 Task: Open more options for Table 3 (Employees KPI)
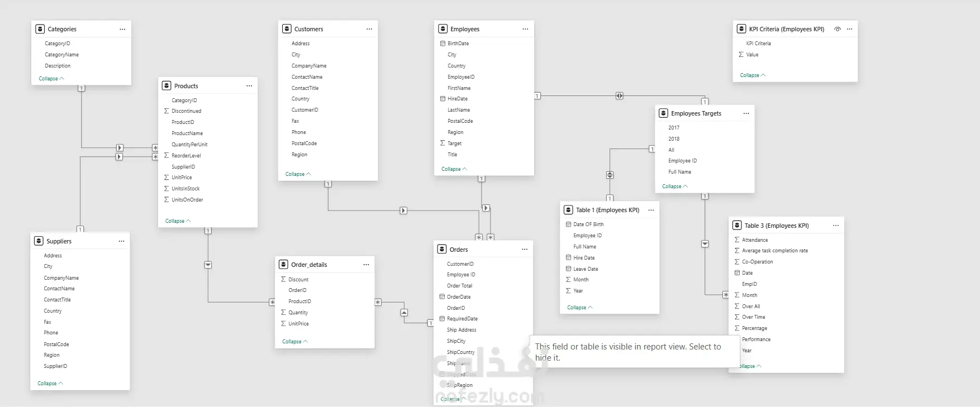[836, 226]
